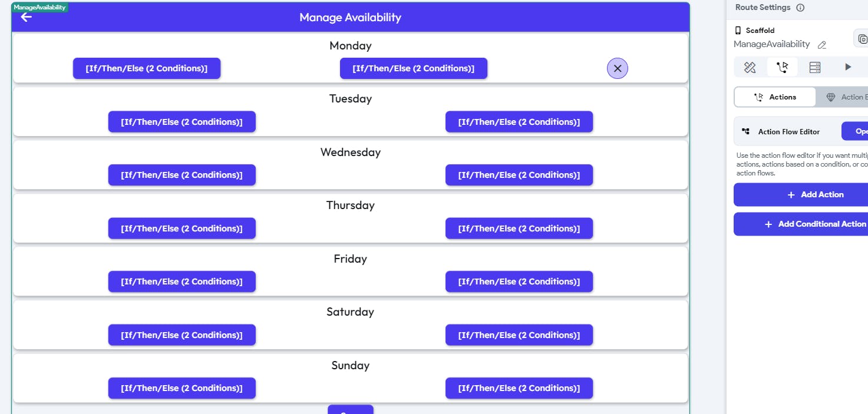Open the design properties ruler-pencil tab

750,67
